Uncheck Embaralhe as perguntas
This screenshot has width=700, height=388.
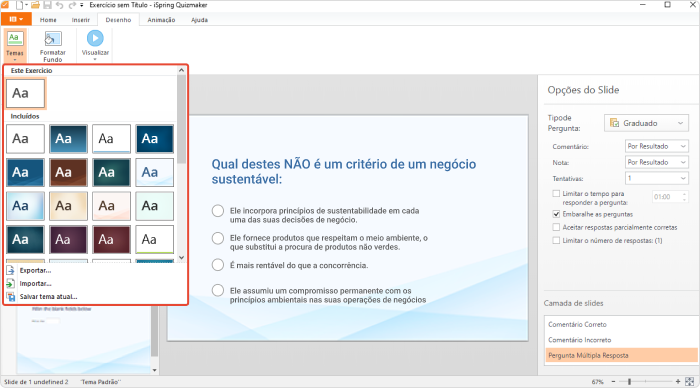(x=556, y=214)
